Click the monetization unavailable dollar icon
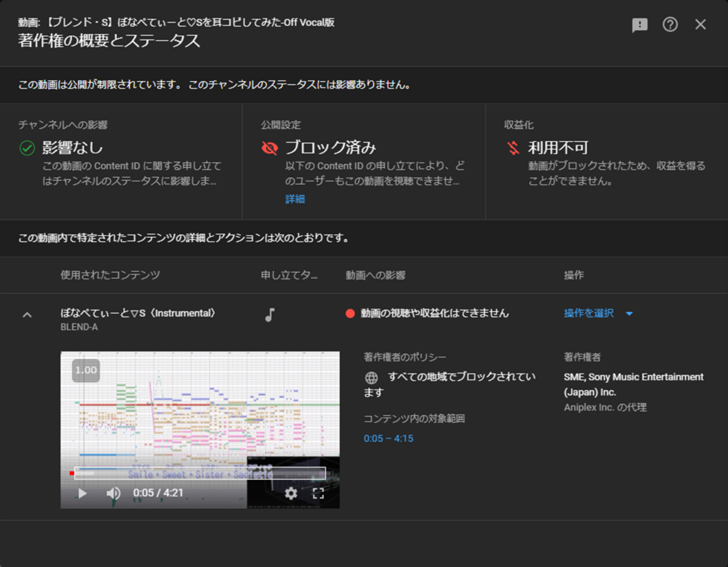 pyautogui.click(x=513, y=148)
